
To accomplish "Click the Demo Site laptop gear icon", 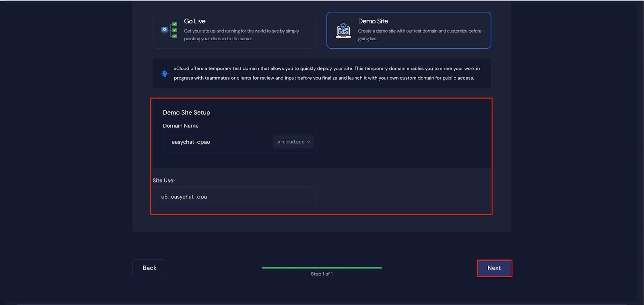I will point(343,30).
